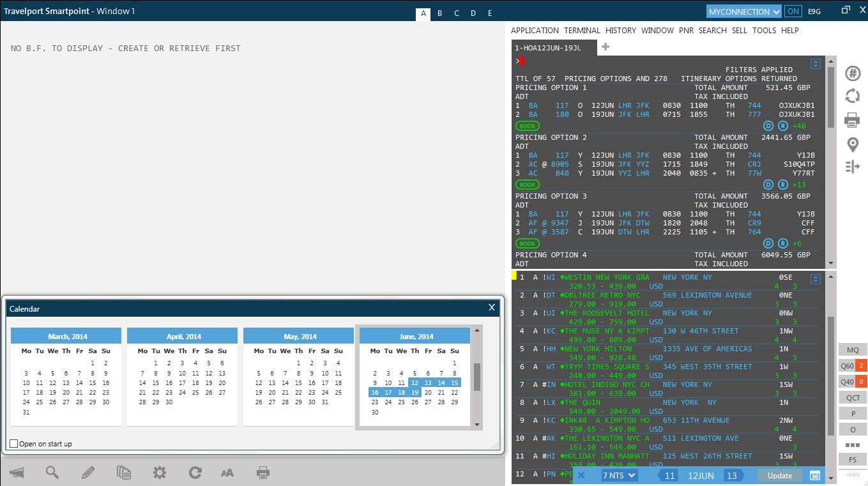Click the R rules icon for Pricing Option 2
868x486 pixels.
(782, 185)
